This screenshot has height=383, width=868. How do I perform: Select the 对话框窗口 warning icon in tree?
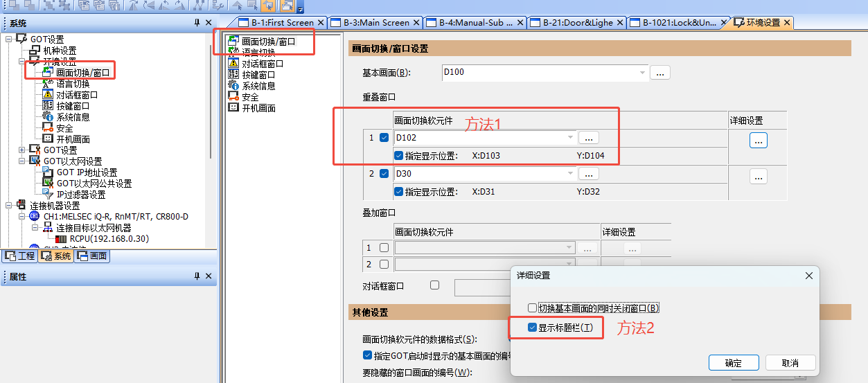[48, 95]
